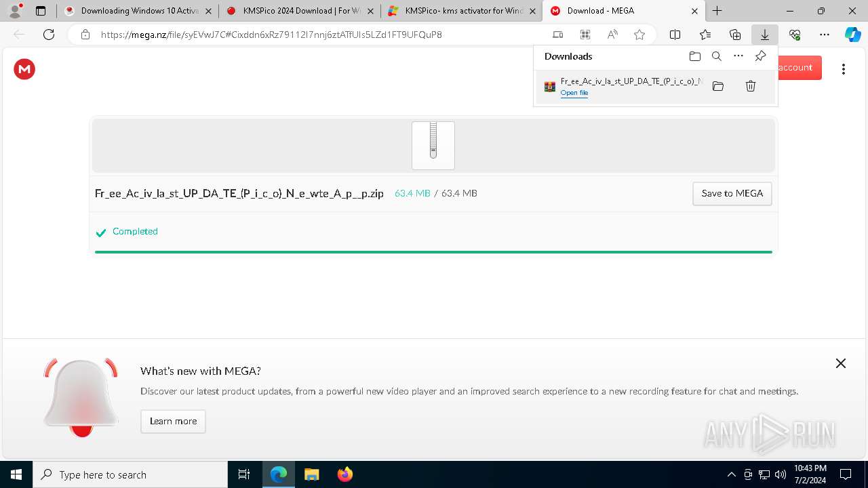Open the Edge profile icon
Screen dimensions: 868x488
click(x=15, y=11)
